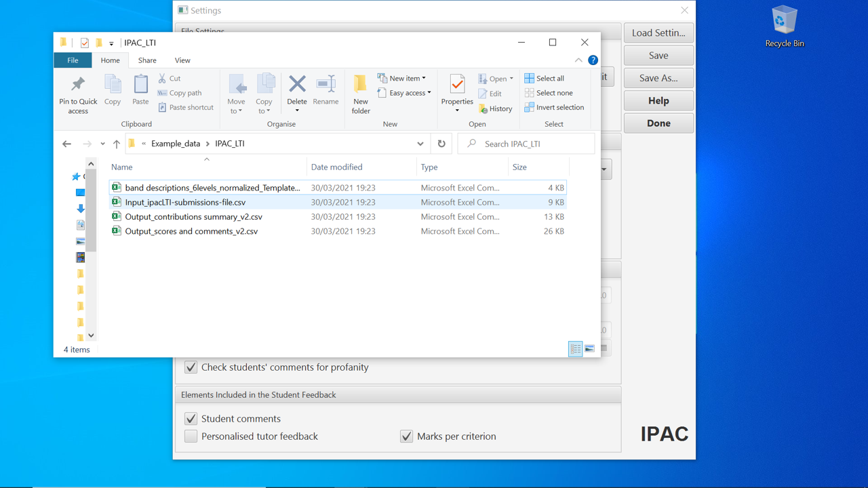Switch to the View ribbon tab
The image size is (868, 488).
click(x=182, y=60)
